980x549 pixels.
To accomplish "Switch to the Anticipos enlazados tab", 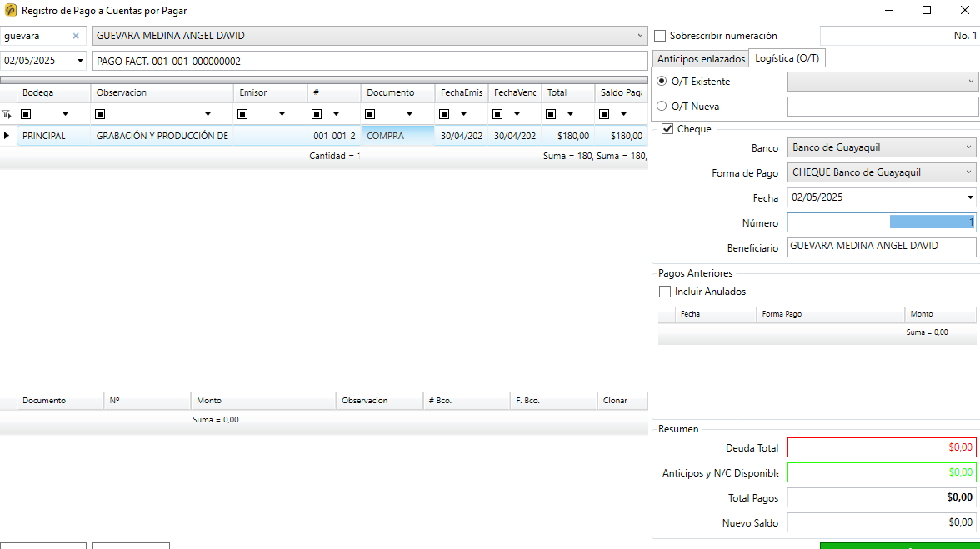I will click(x=701, y=59).
